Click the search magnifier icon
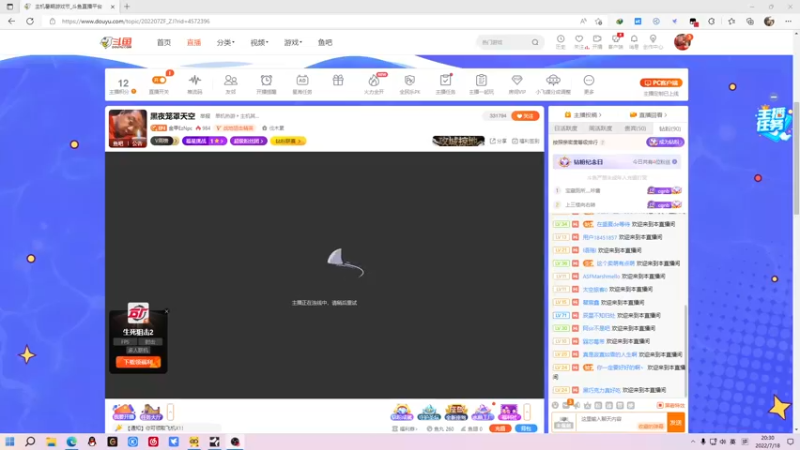The height and width of the screenshot is (450, 800). coord(535,42)
